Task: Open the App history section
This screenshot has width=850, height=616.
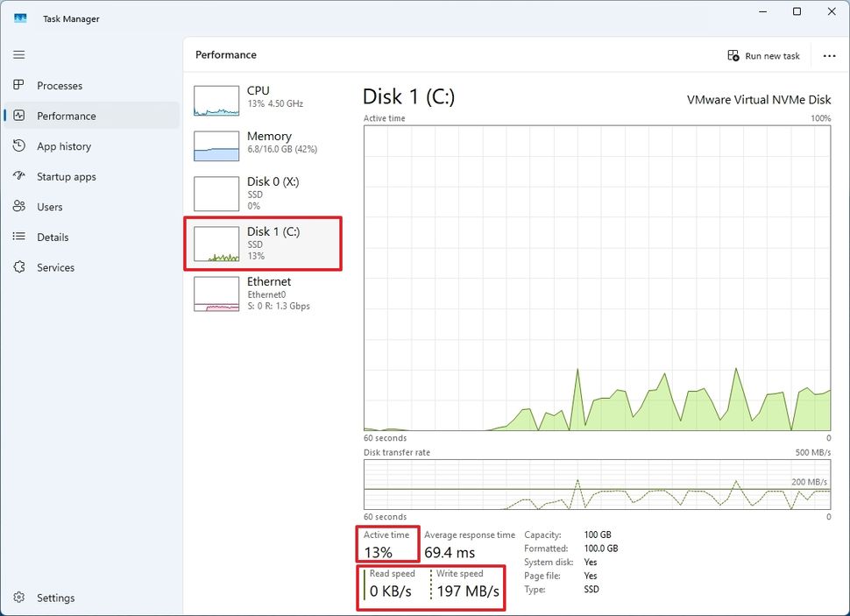Action: [65, 145]
